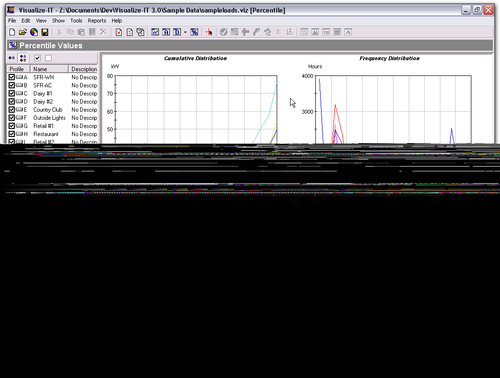Click the document icon with red dot

click(119, 32)
